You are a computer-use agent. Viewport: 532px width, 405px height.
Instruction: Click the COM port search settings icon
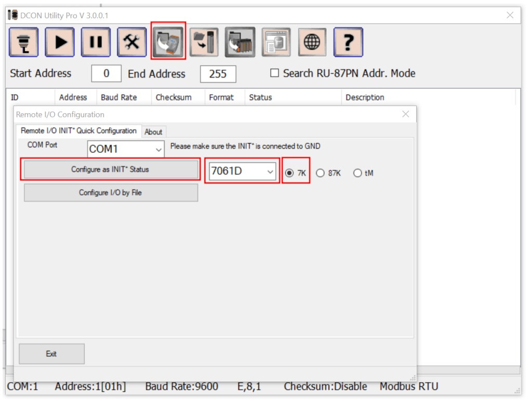coord(24,42)
